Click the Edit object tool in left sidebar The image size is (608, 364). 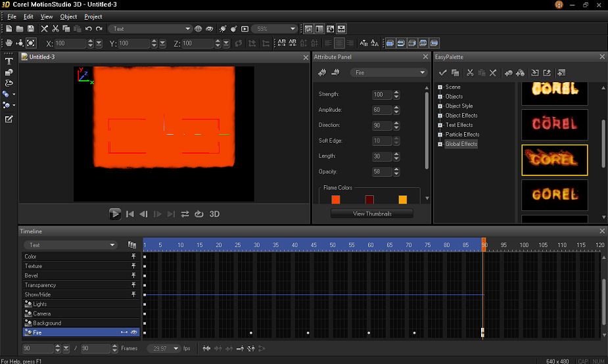point(9,119)
